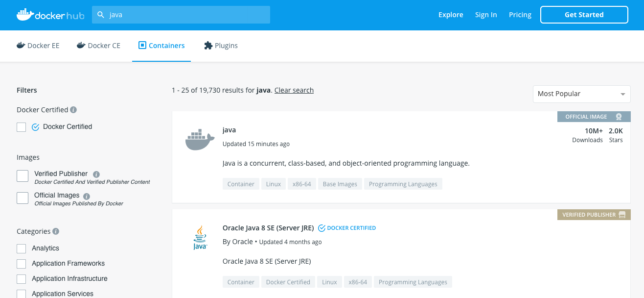This screenshot has width=644, height=298.
Task: Click the info icon next to Verified Publisher
Action: 96,174
